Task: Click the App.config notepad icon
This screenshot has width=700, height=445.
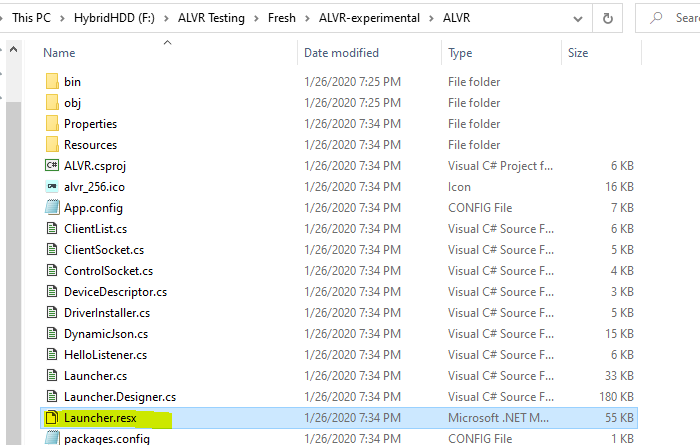Action: [52, 208]
